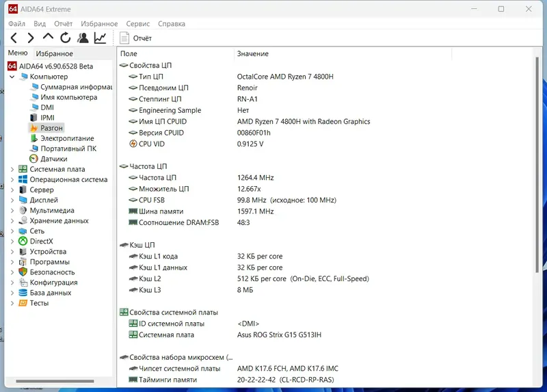The height and width of the screenshot is (392, 547).
Task: Go forward with the right arrow toolbar icon
Action: [31, 38]
